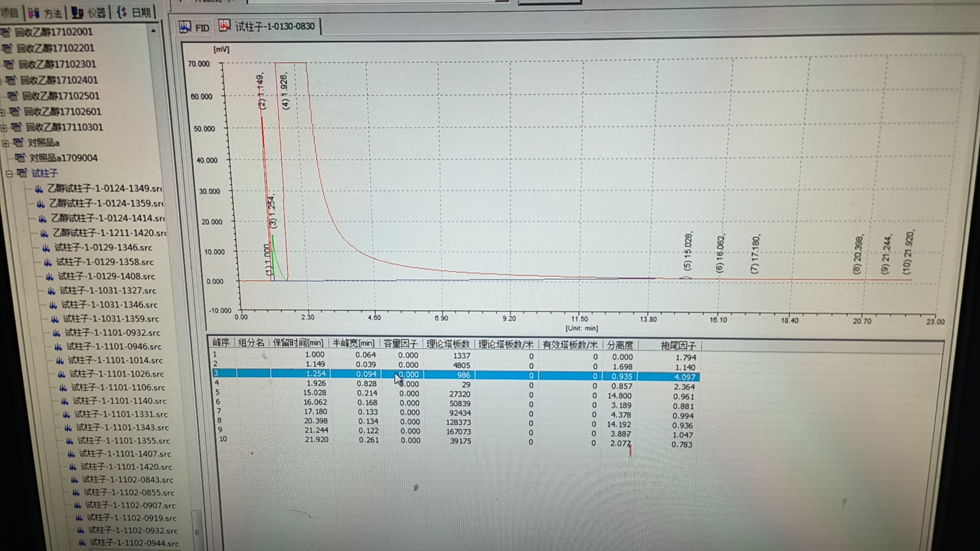The width and height of the screenshot is (980, 551).
Task: Open 试柱子-1-1102-0843.src file
Action: (128, 480)
